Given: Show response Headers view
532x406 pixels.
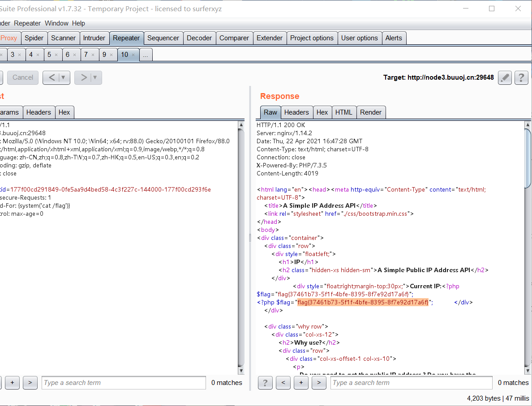Looking at the screenshot, I should 296,112.
